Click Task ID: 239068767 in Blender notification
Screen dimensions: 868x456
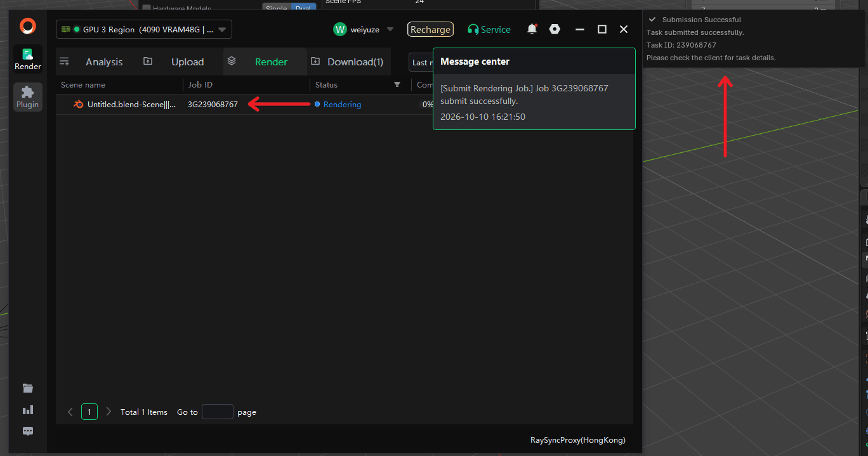point(681,45)
